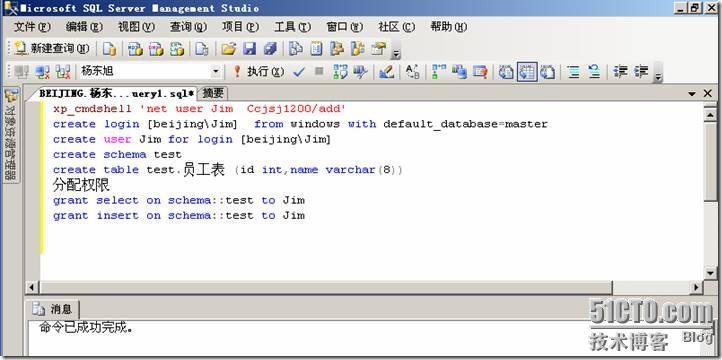
Task: Toggle Include Client Statistics
Action: pos(460,71)
